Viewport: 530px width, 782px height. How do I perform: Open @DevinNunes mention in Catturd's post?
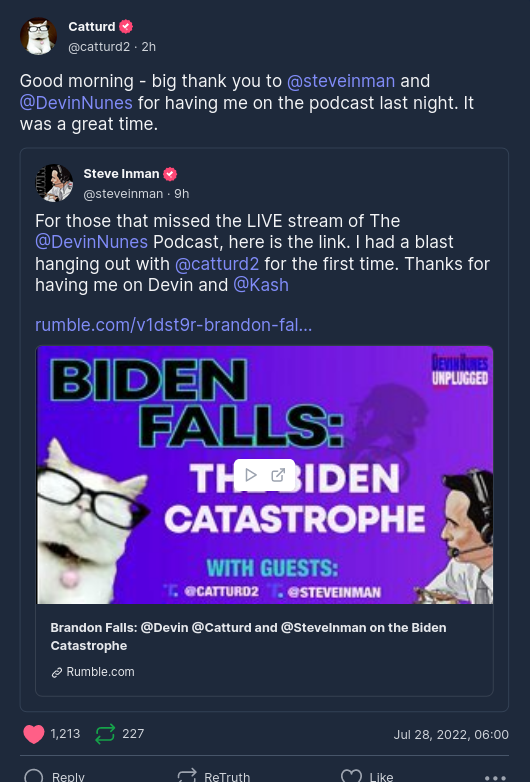tap(76, 103)
